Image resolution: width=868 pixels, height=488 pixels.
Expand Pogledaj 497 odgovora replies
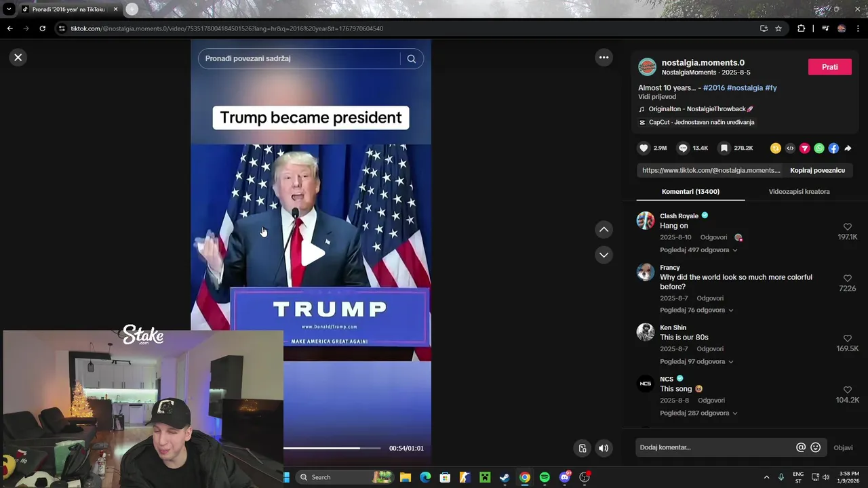(698, 250)
